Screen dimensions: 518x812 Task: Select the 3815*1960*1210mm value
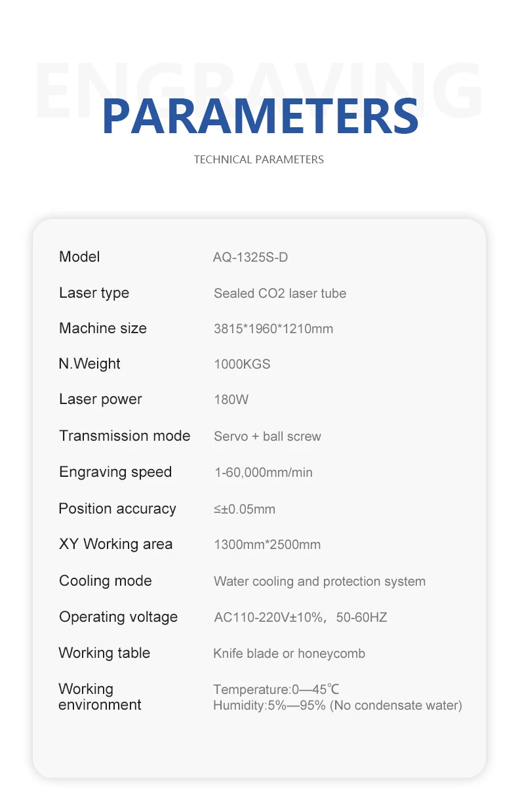(x=273, y=329)
